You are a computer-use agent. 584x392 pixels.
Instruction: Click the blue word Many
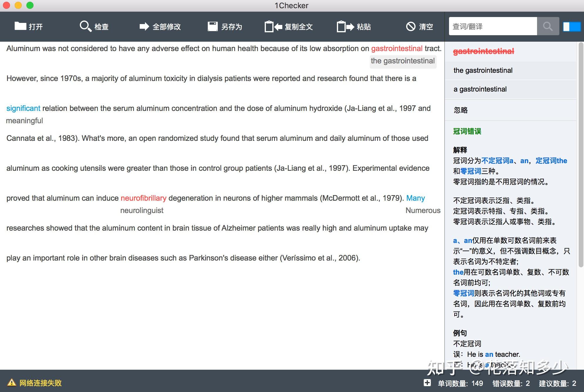coord(416,198)
